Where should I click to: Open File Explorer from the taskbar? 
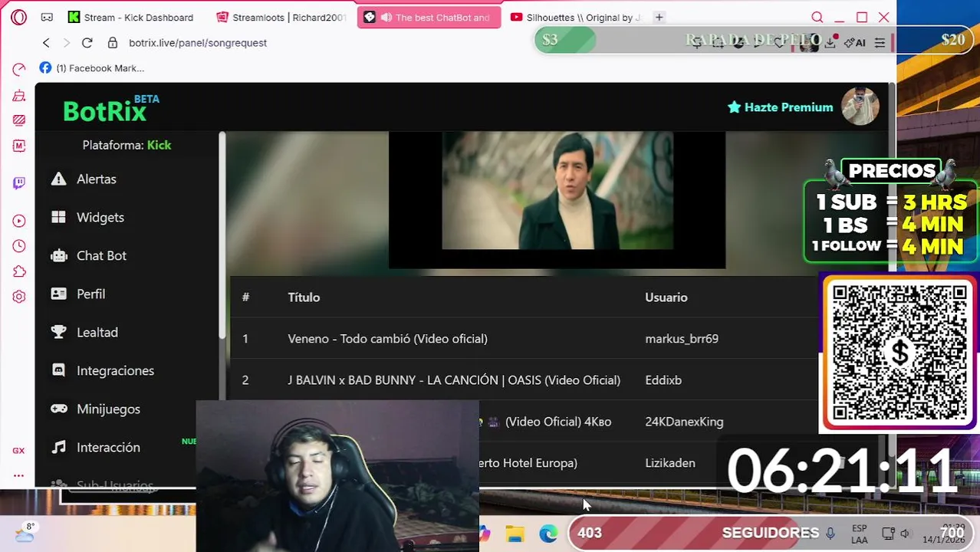(515, 534)
